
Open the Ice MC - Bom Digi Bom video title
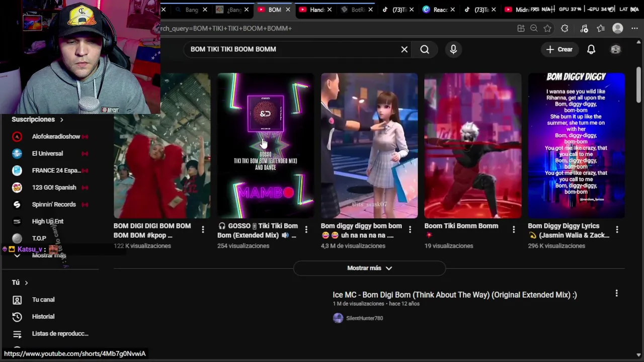[x=454, y=295]
